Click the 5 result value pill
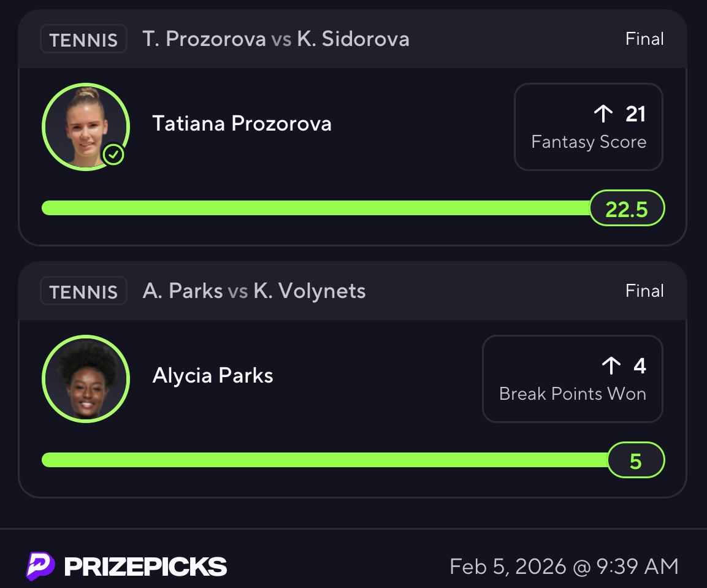Screen dimensions: 707x588 tap(636, 460)
